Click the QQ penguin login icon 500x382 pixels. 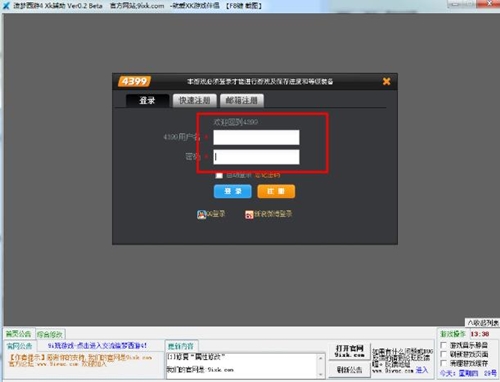[x=201, y=214]
